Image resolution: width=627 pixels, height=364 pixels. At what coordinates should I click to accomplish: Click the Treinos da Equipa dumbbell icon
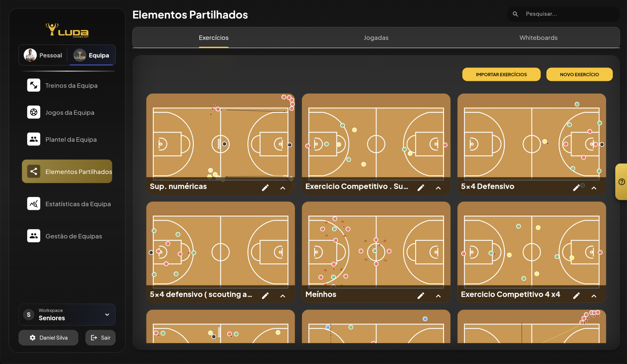(34, 85)
